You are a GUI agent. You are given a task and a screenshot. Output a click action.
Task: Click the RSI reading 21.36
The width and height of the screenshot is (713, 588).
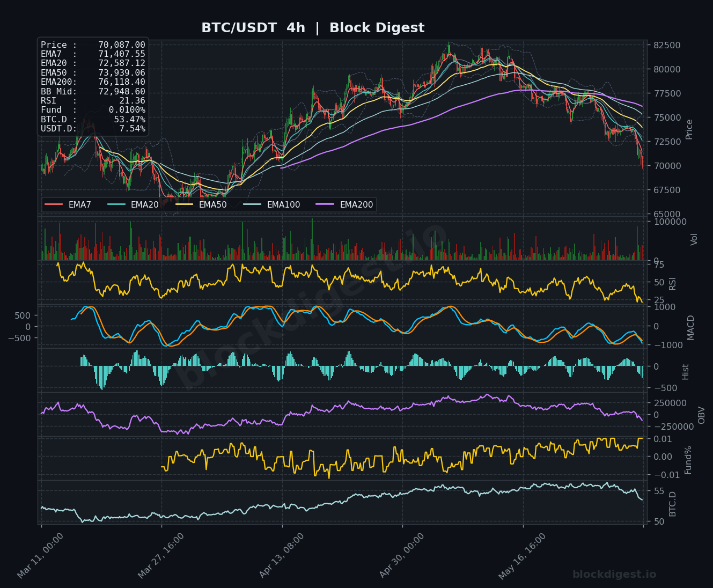coord(132,101)
